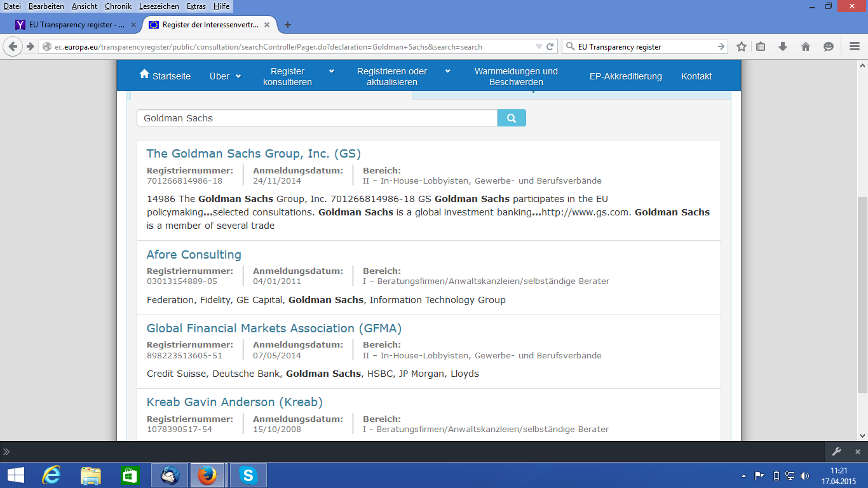Switch to Firefox on the taskbar
868x488 pixels.
coord(207,475)
